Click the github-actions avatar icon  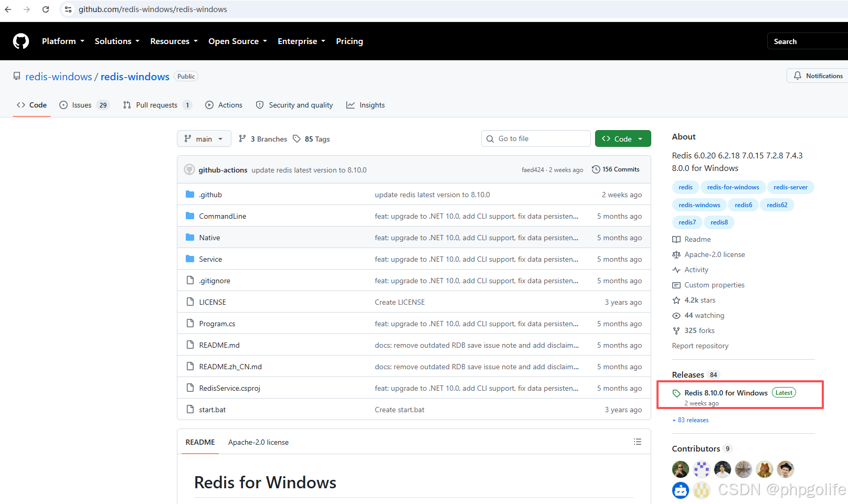tap(189, 170)
